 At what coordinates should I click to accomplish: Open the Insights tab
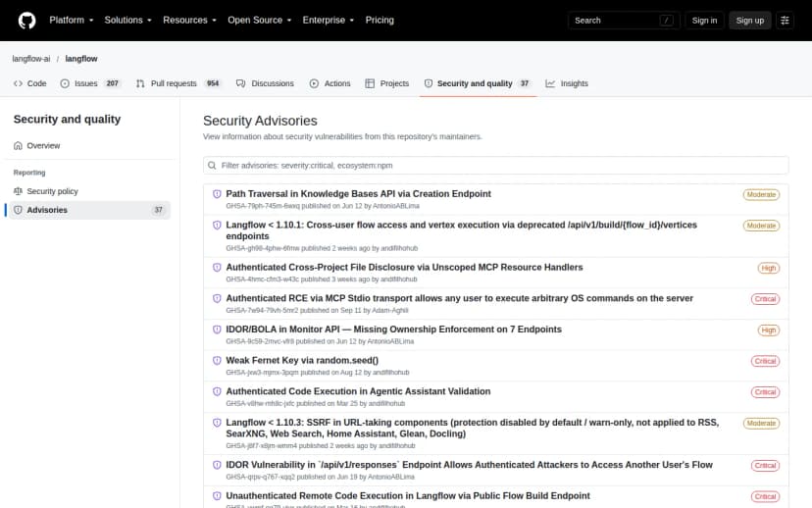[567, 83]
